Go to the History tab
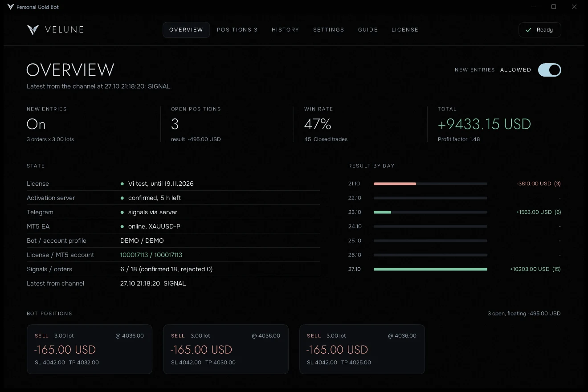 tap(286, 30)
